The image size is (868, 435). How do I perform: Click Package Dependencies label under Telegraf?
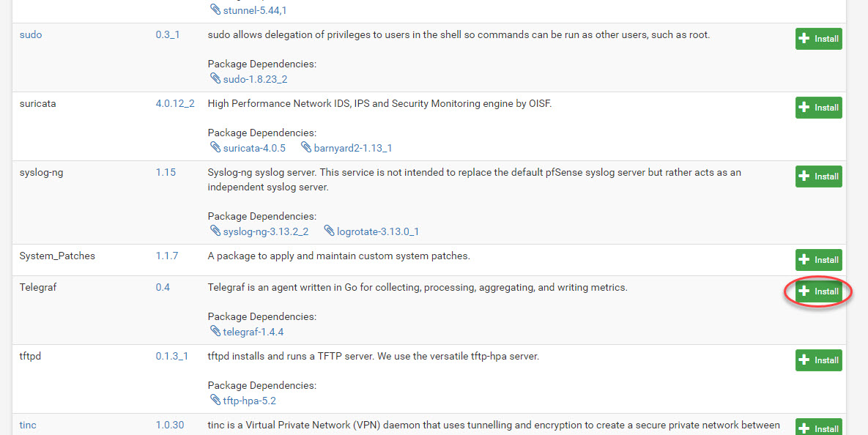[261, 316]
